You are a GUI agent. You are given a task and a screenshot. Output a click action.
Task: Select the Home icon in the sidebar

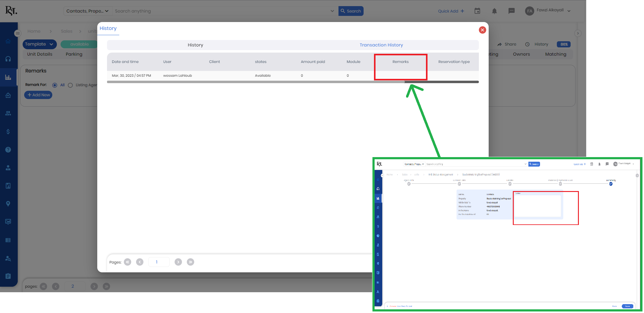coord(8,41)
